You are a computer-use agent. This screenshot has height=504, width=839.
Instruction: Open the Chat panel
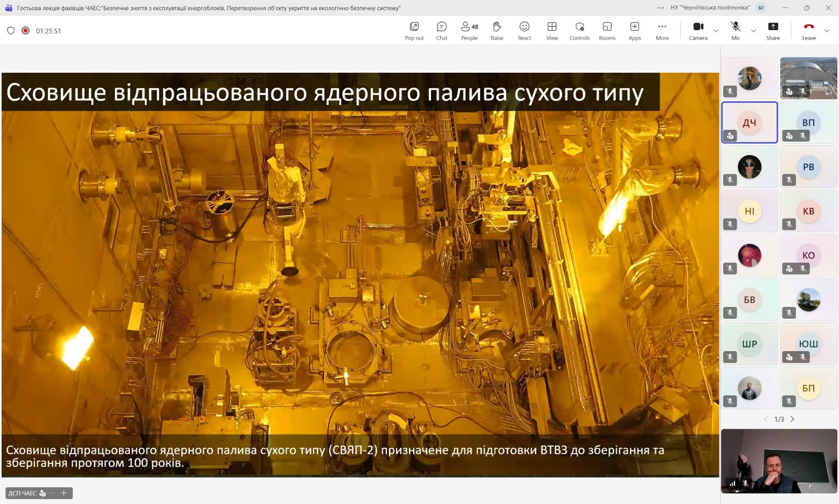click(441, 31)
